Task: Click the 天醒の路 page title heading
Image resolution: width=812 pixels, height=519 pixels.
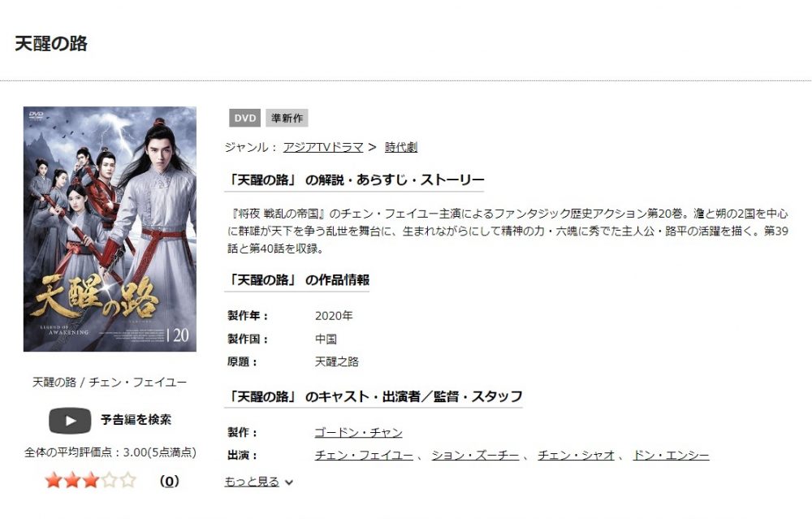Action: click(51, 44)
